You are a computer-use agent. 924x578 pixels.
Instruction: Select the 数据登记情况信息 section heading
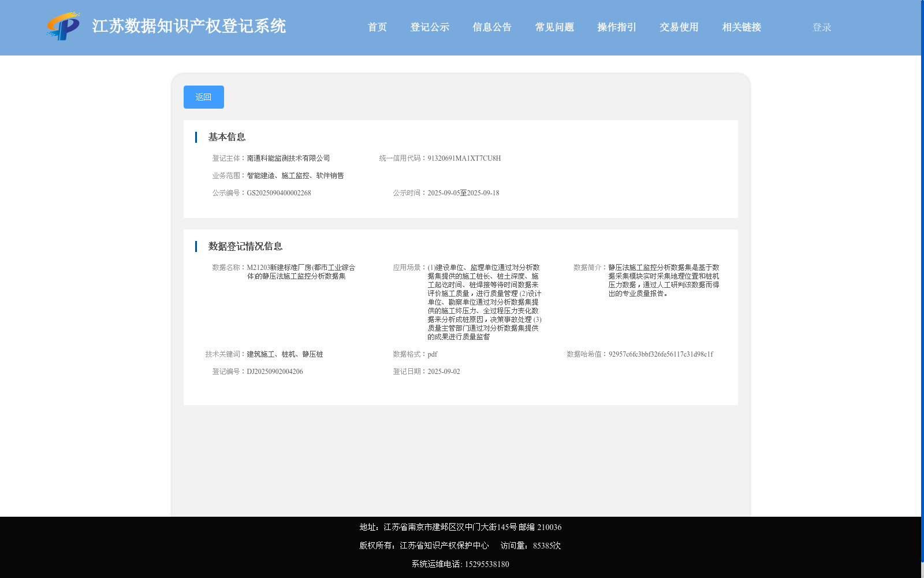[245, 246]
